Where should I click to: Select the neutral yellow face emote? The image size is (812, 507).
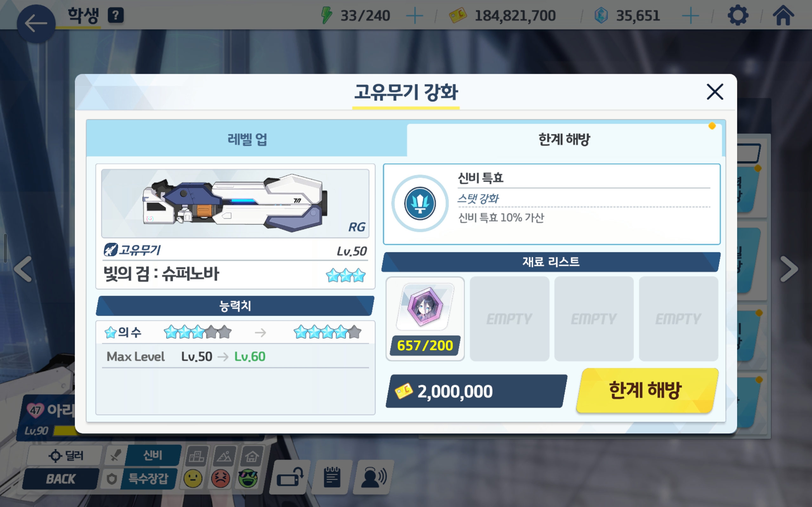(193, 478)
